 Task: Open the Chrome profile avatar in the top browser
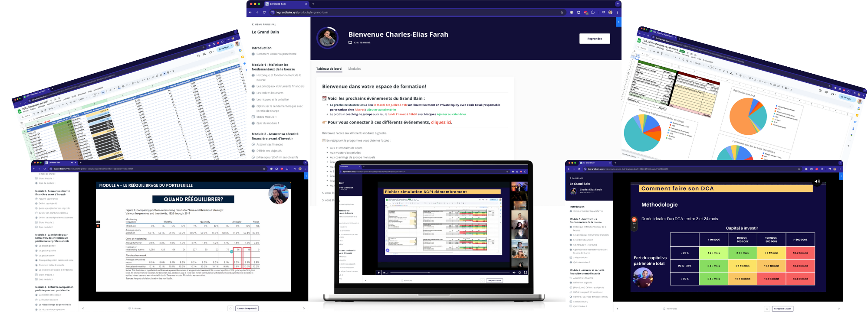click(610, 12)
